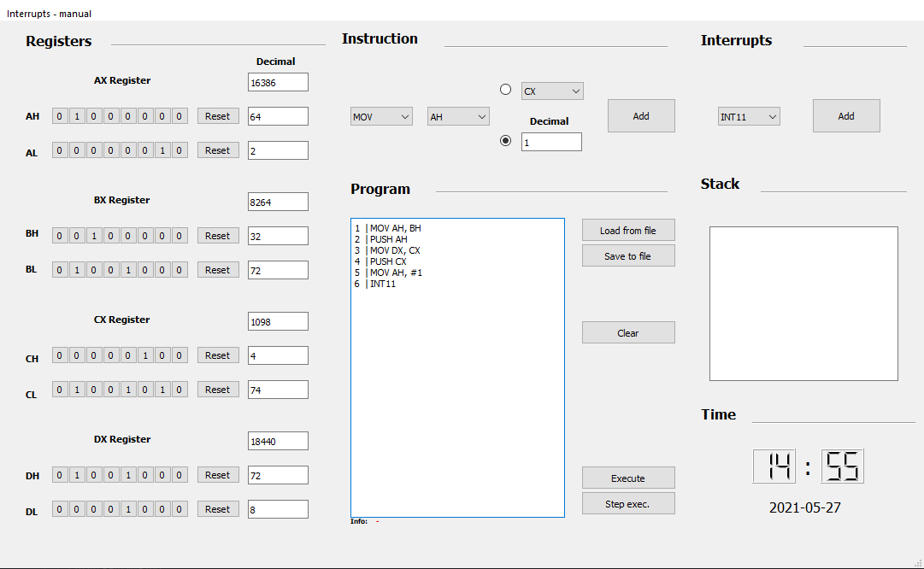Select the register operand radio button

click(x=505, y=89)
